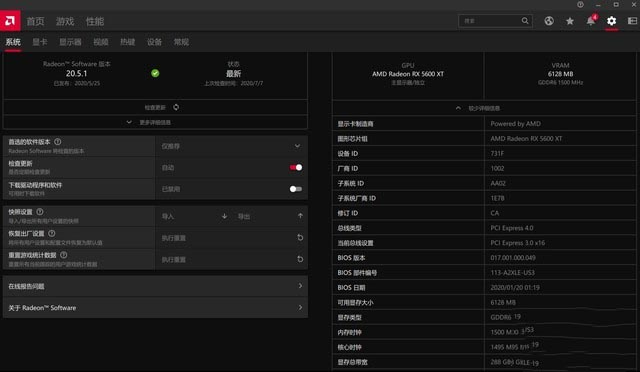
Task: Click the 图形芯片组 row label
Action: tap(352, 139)
